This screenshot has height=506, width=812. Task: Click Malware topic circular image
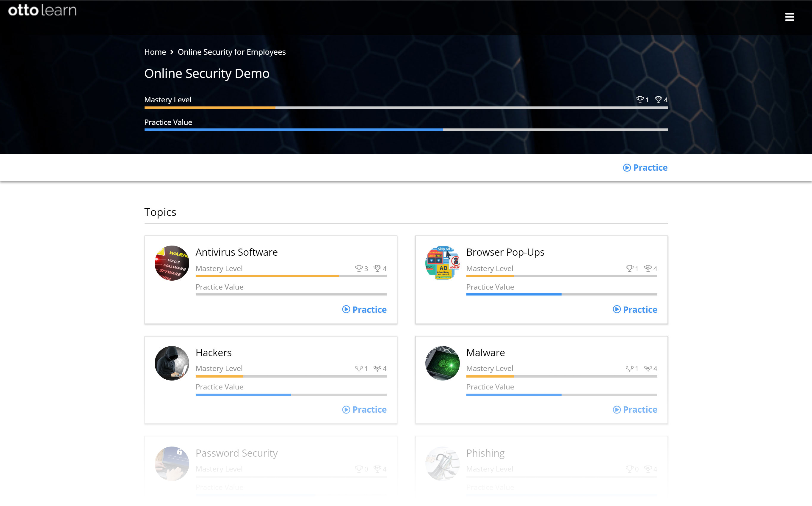coord(442,363)
